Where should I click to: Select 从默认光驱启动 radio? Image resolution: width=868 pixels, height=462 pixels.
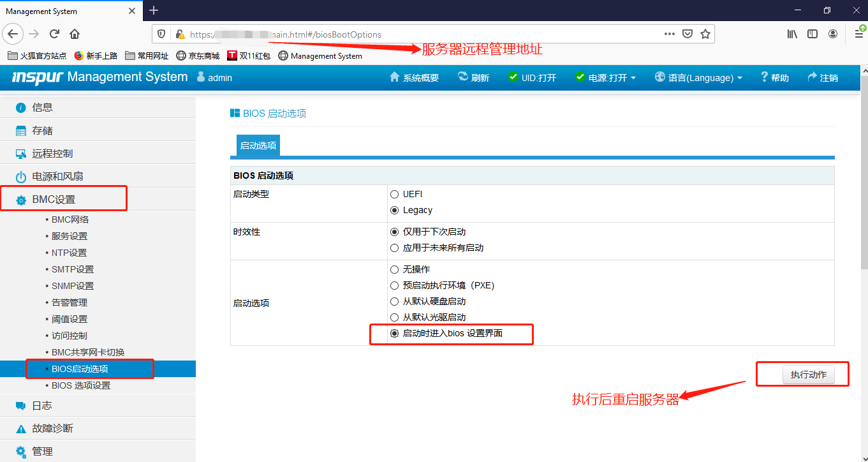tap(394, 317)
